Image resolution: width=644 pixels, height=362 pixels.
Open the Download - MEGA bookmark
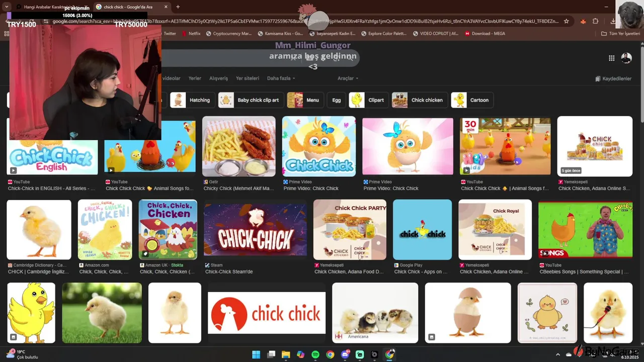485,34
